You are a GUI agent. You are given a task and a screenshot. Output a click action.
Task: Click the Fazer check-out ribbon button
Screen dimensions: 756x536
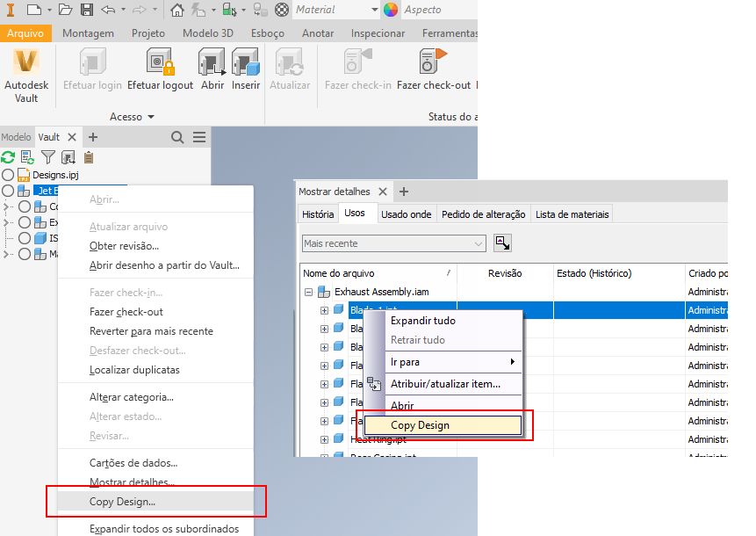[434, 69]
